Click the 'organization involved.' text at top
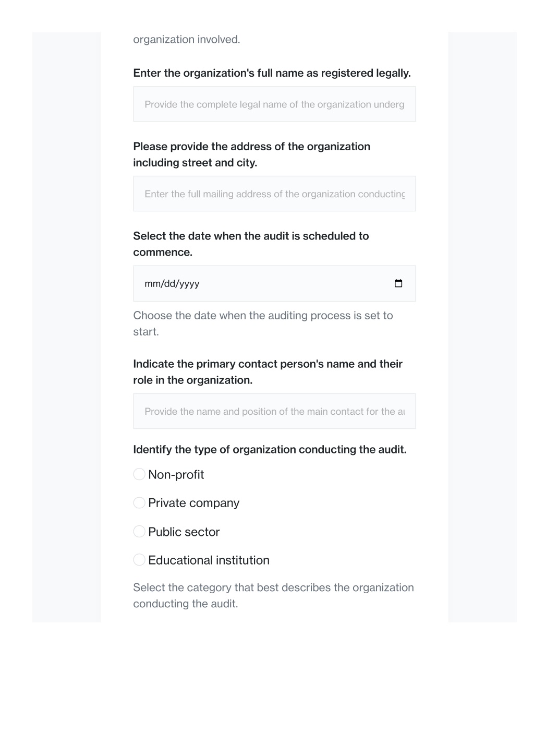Screen dimensions: 534x756 point(187,40)
